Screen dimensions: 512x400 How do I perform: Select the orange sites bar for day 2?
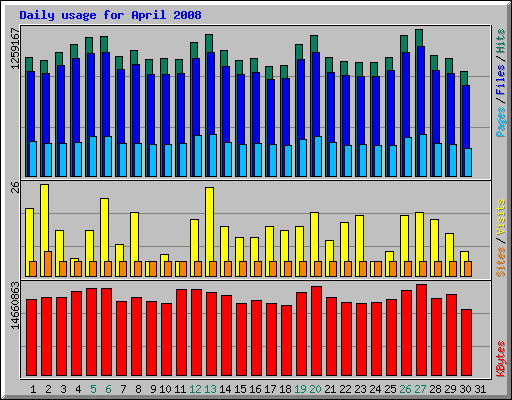(48, 264)
